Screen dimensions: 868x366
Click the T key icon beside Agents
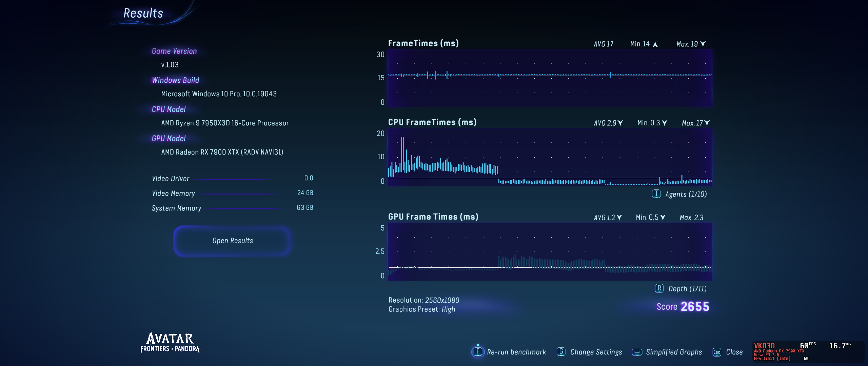(656, 194)
